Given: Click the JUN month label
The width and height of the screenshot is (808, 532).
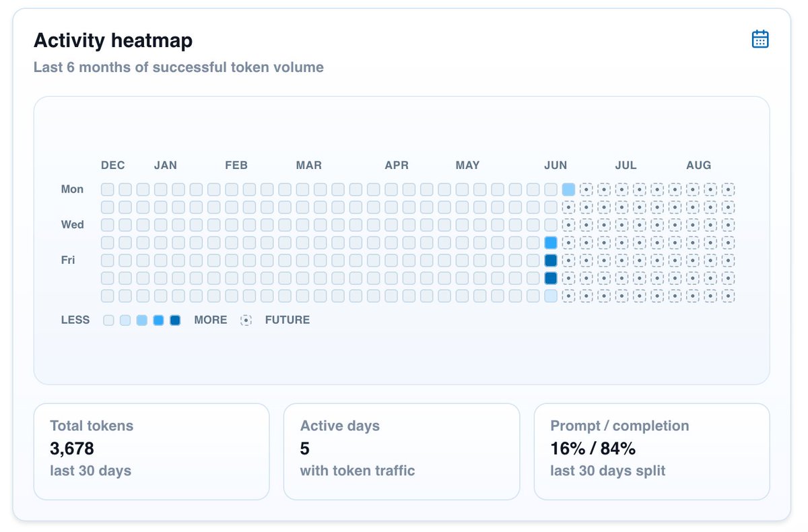Looking at the screenshot, I should click(x=555, y=166).
